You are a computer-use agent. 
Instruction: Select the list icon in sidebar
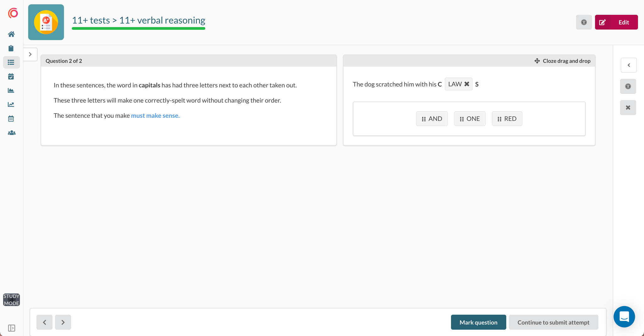(x=11, y=62)
